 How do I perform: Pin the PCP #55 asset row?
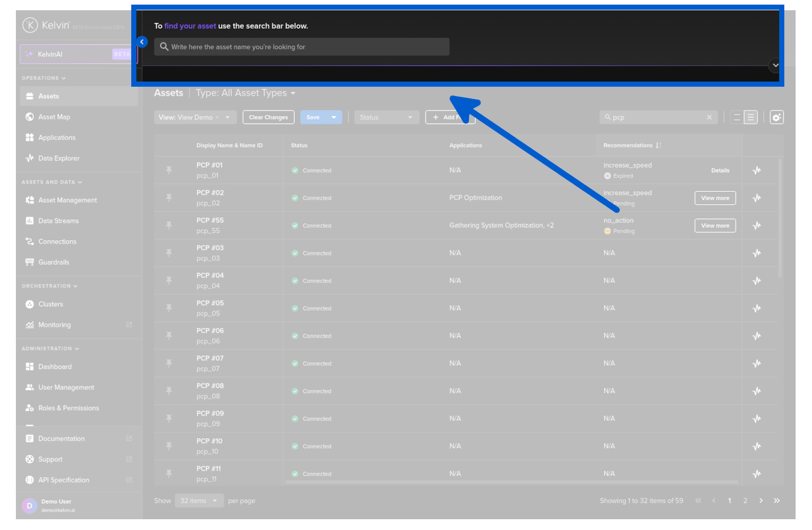pyautogui.click(x=169, y=225)
